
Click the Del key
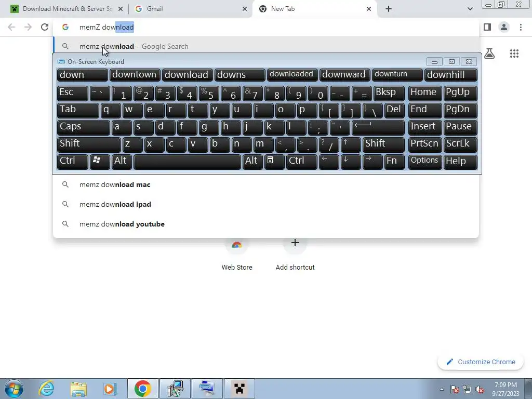pyautogui.click(x=394, y=110)
